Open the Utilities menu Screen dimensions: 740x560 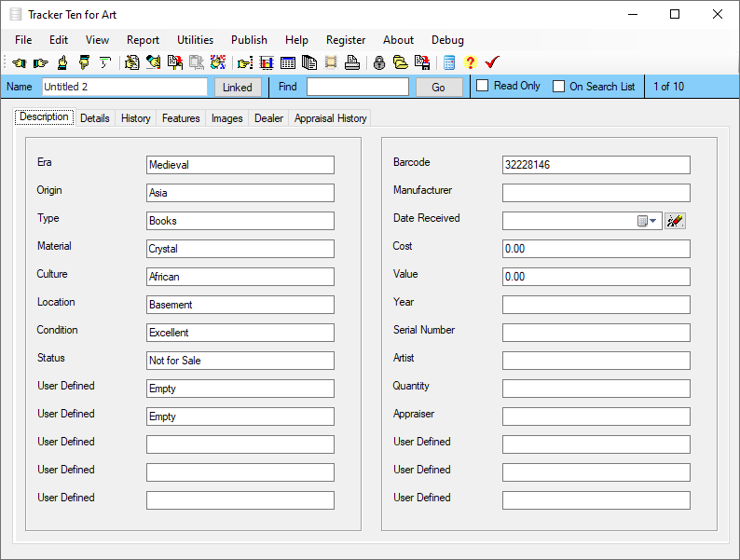click(x=195, y=40)
